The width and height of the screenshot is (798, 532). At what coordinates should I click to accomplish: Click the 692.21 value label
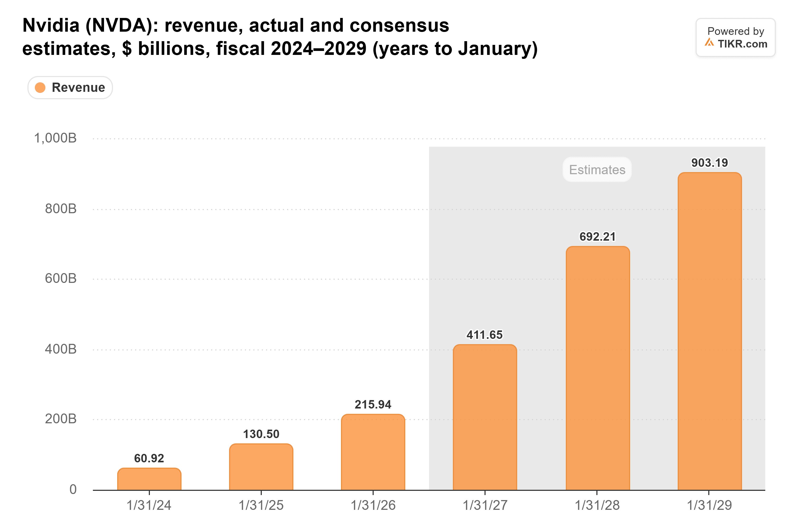coord(598,236)
